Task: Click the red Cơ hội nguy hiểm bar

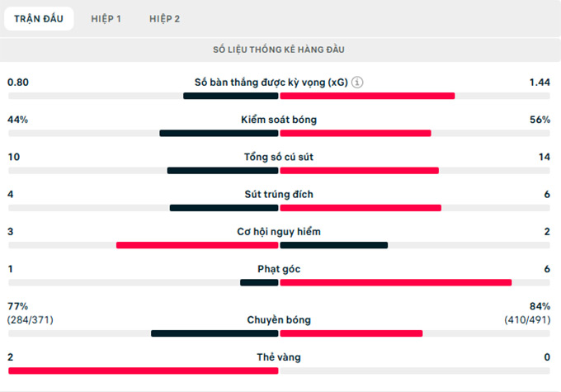Action: (x=197, y=245)
